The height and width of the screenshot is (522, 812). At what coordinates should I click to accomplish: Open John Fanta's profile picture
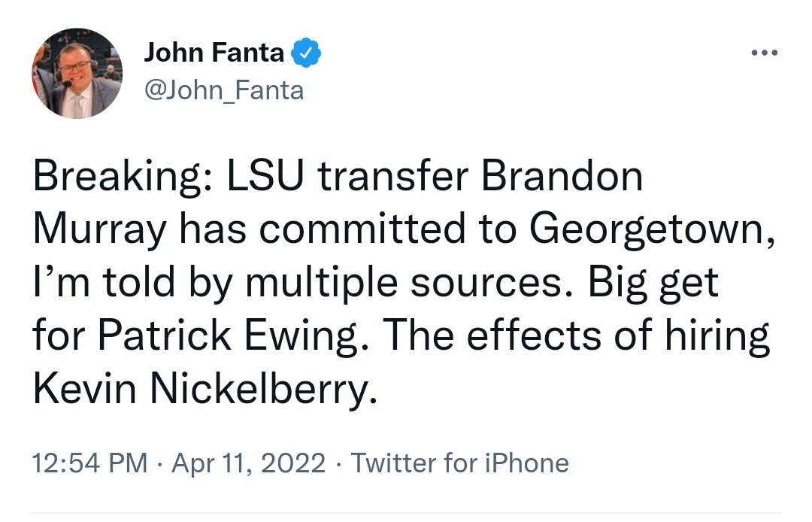coord(77,74)
